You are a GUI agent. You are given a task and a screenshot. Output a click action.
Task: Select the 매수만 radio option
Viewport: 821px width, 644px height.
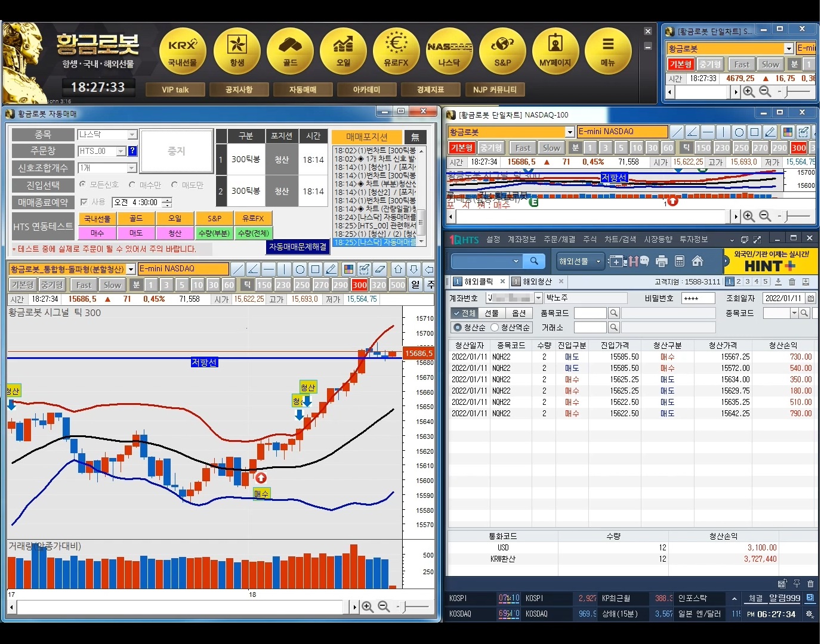point(132,185)
